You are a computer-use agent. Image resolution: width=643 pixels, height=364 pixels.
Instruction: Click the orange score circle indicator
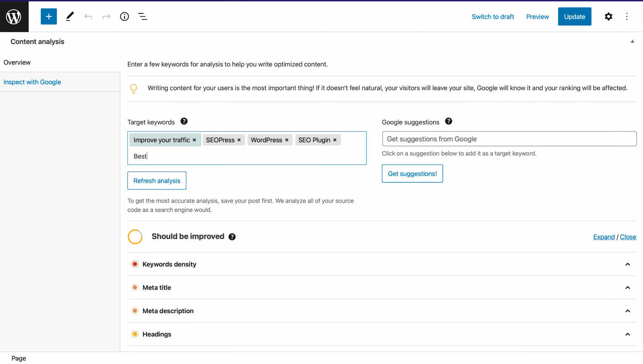(x=135, y=237)
